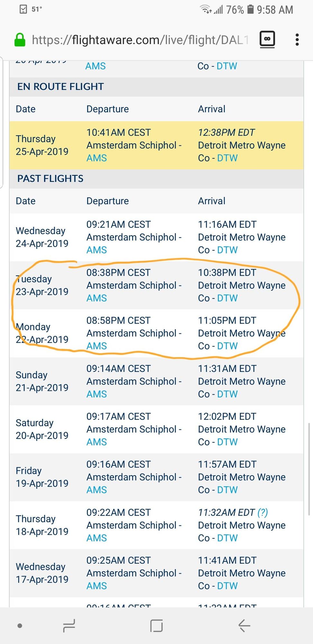This screenshot has width=313, height=644.
Task: Tap Android home square button
Action: pos(156,626)
